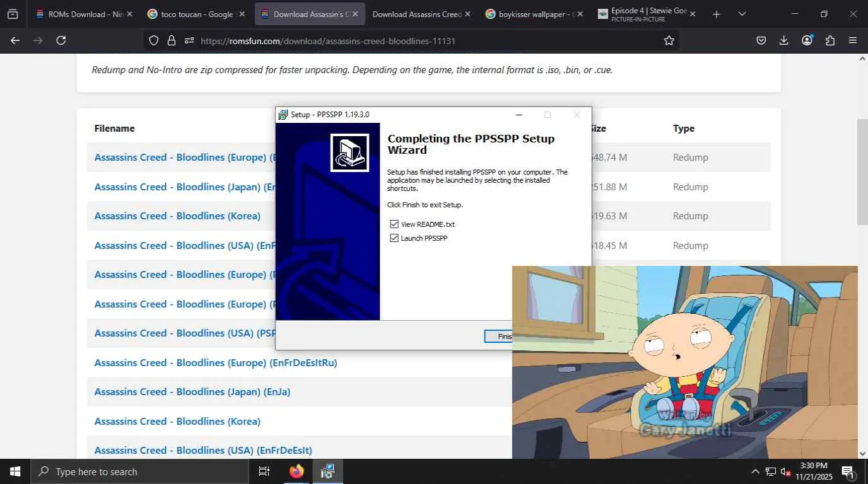868x484 pixels.
Task: Open the Firefox View icon in tab bar
Action: pos(13,14)
